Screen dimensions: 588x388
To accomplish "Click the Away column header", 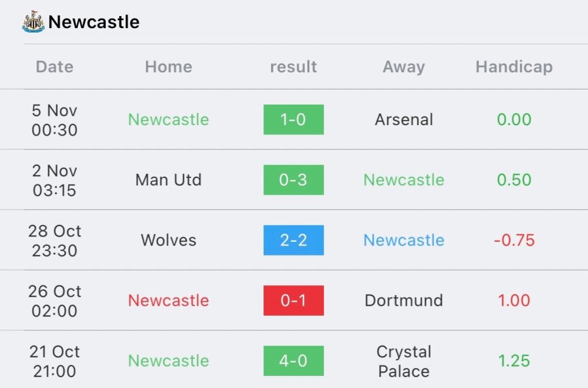I will (x=404, y=67).
